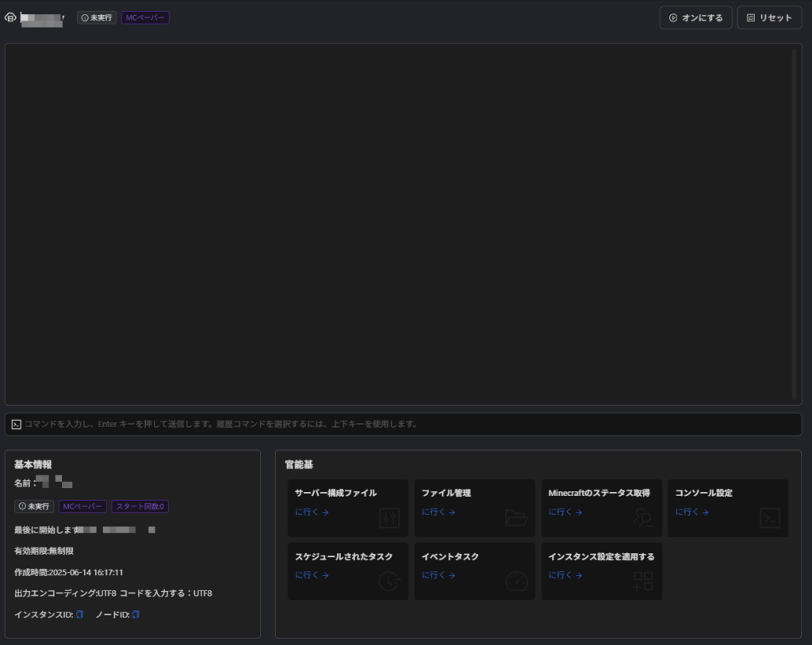
Task: Click the Minecraftのステータス取得 card title
Action: [x=599, y=493]
